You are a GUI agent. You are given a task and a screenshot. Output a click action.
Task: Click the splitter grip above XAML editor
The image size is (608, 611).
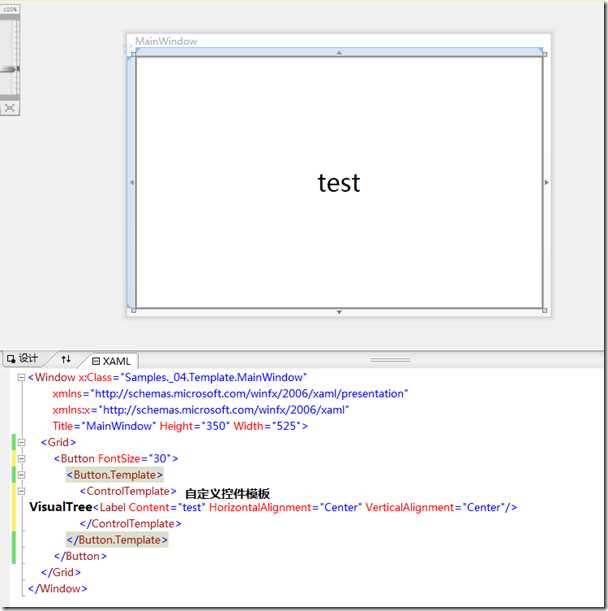click(390, 360)
